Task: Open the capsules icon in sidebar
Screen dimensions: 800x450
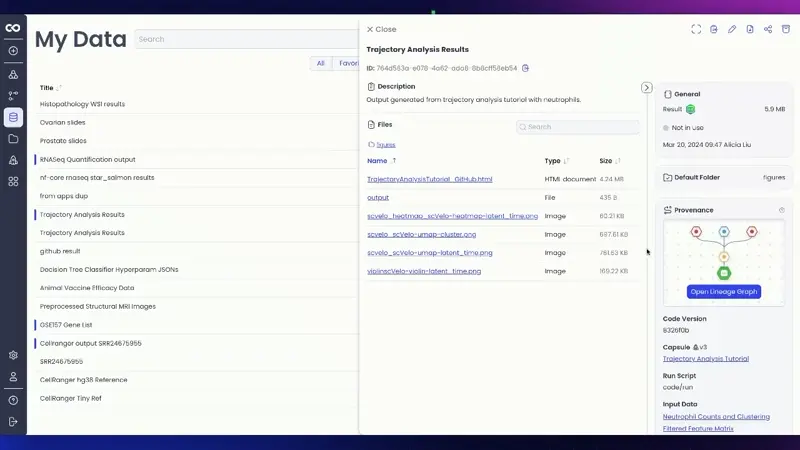Action: point(13,74)
